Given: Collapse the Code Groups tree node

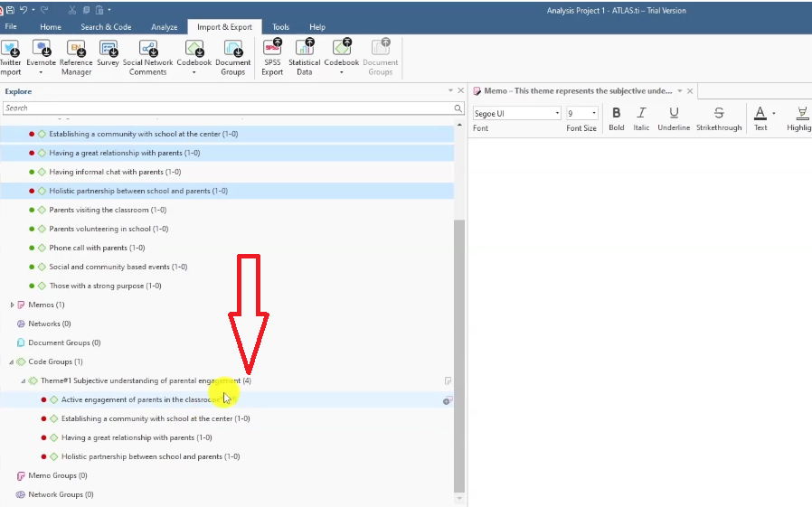Looking at the screenshot, I should pos(12,361).
